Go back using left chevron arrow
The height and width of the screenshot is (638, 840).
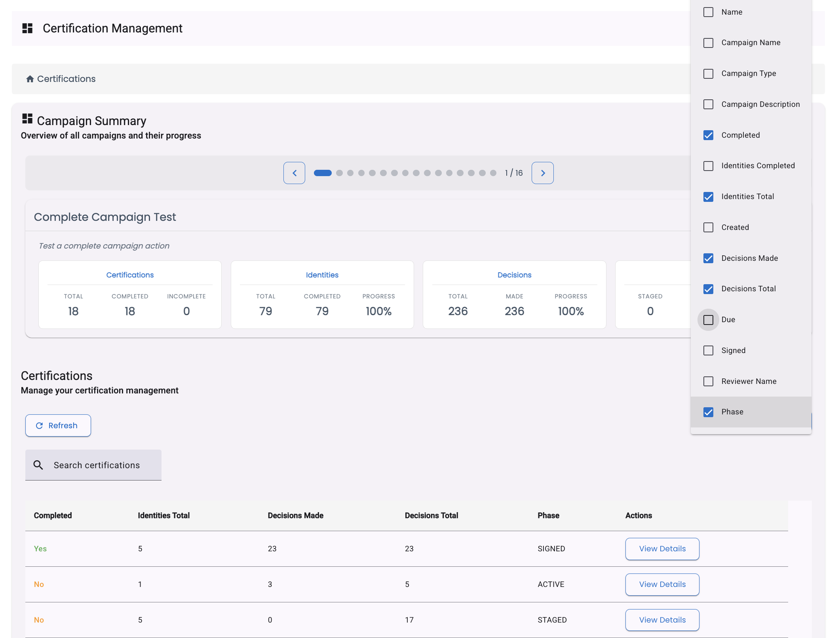click(294, 173)
